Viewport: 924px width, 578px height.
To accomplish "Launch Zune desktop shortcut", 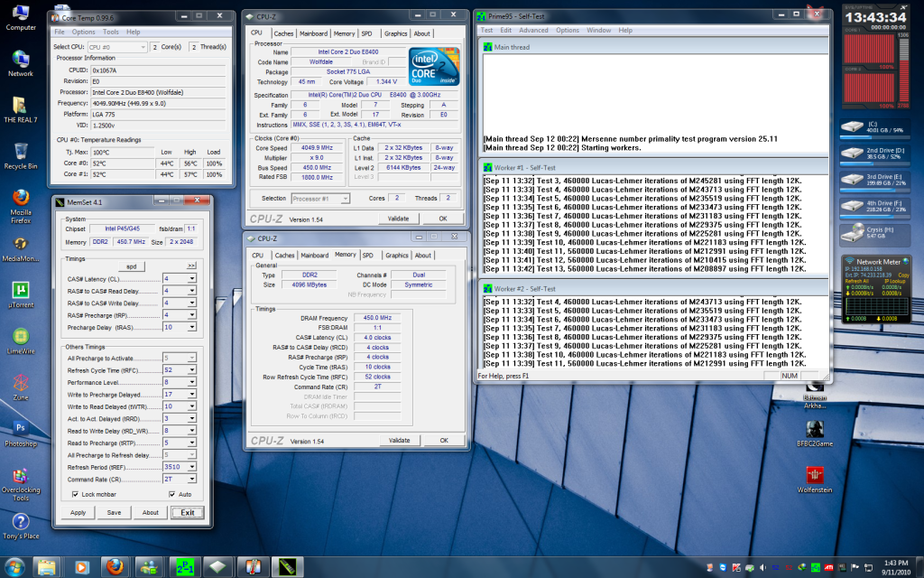I will coord(21,387).
